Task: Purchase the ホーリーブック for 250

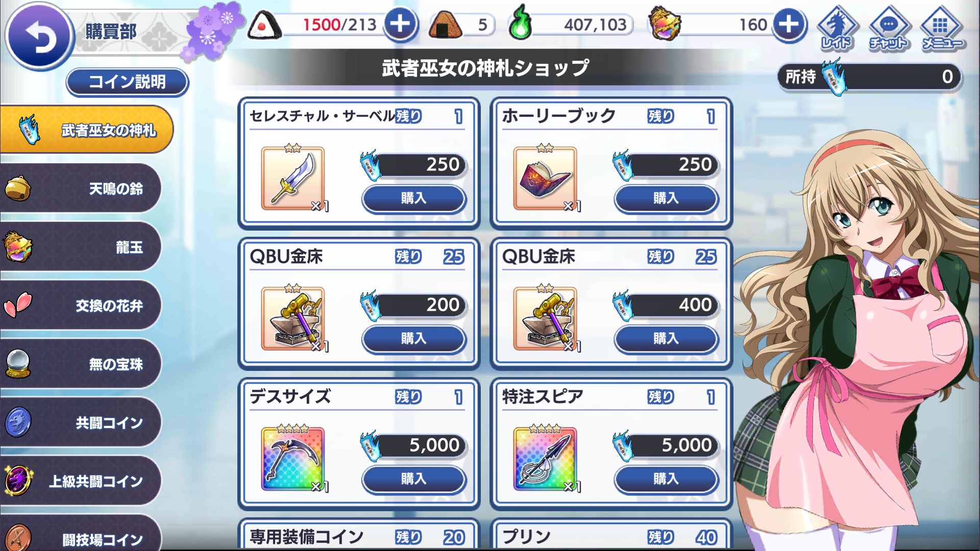Action: (x=666, y=198)
